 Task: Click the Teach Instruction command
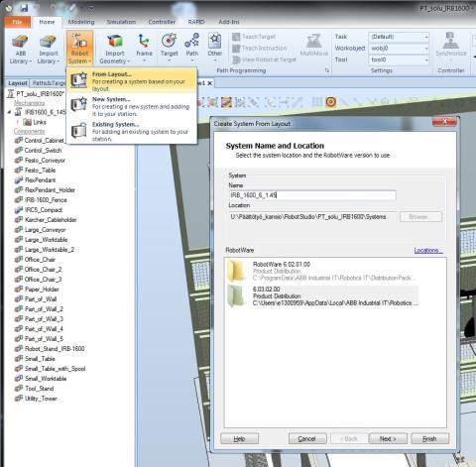click(x=260, y=49)
